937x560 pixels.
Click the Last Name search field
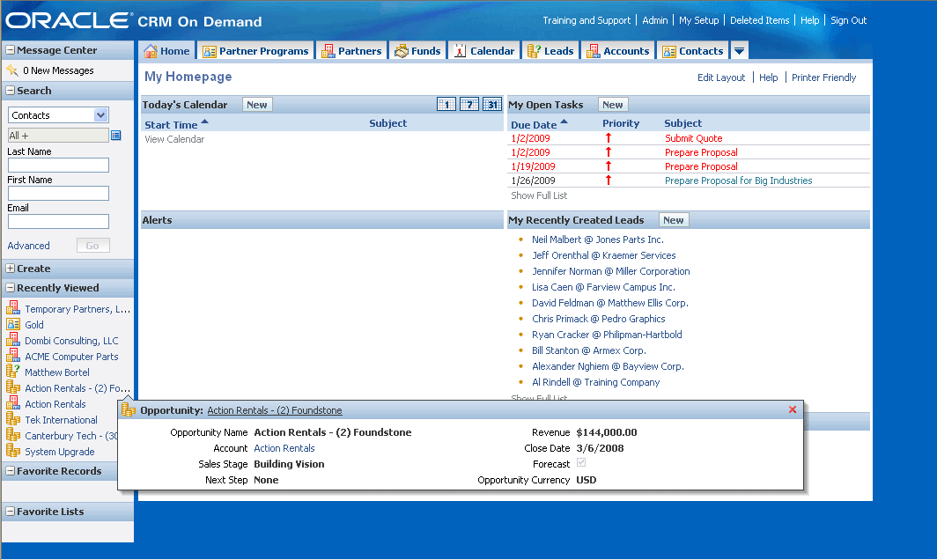pos(58,166)
